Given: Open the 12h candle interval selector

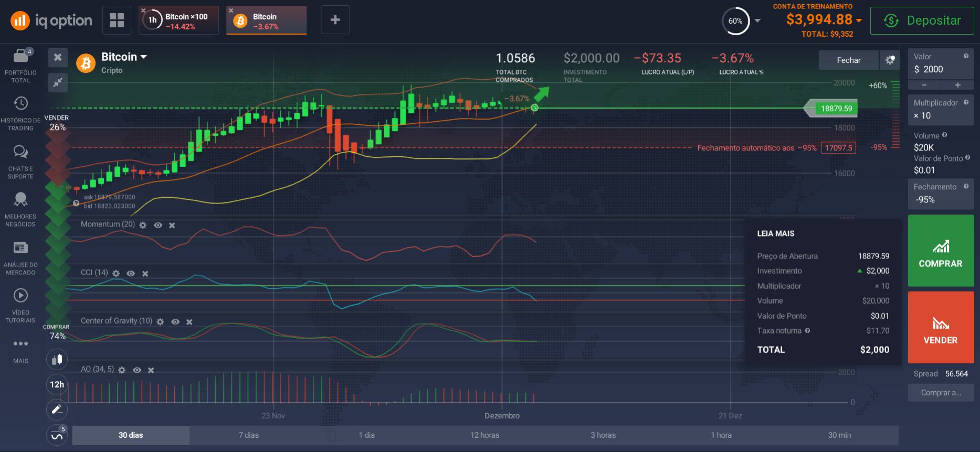Looking at the screenshot, I should click(x=57, y=385).
